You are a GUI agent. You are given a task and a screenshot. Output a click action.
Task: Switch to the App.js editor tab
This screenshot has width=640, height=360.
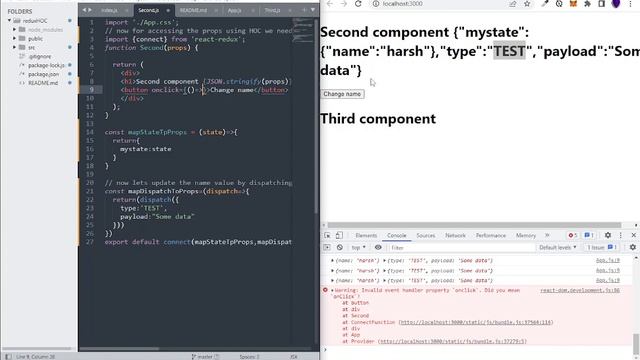(x=235, y=10)
